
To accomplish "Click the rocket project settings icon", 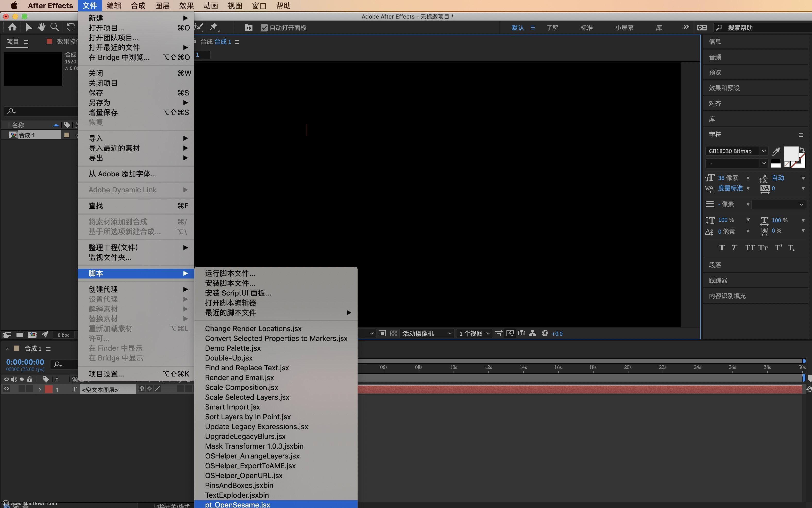I will pyautogui.click(x=45, y=334).
